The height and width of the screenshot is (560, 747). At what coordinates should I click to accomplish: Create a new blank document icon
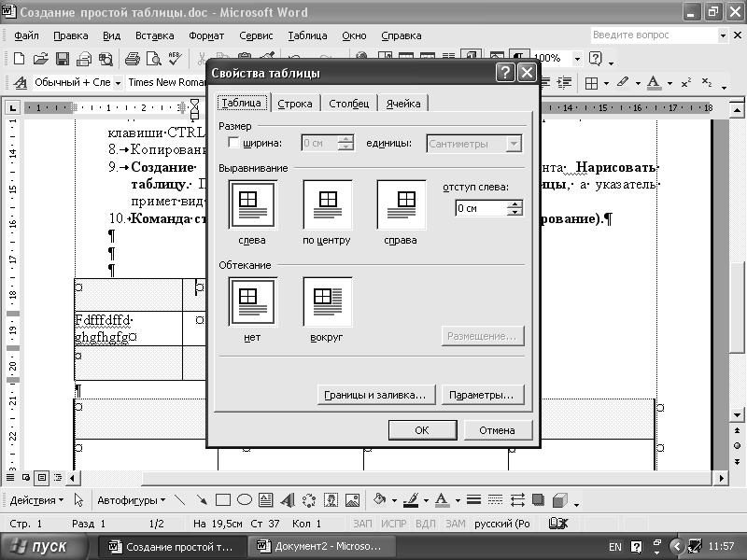tap(19, 59)
